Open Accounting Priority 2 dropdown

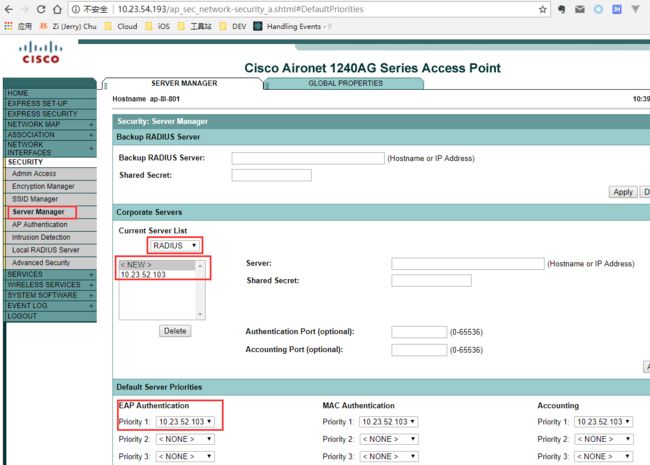point(604,439)
